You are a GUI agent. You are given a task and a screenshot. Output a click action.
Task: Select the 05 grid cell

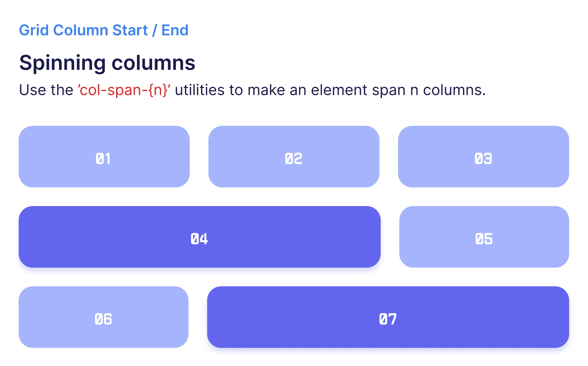484,237
